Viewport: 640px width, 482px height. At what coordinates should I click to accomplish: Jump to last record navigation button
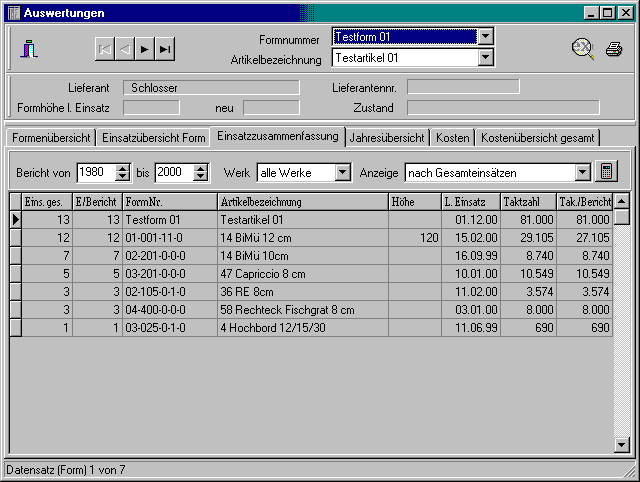(x=165, y=48)
